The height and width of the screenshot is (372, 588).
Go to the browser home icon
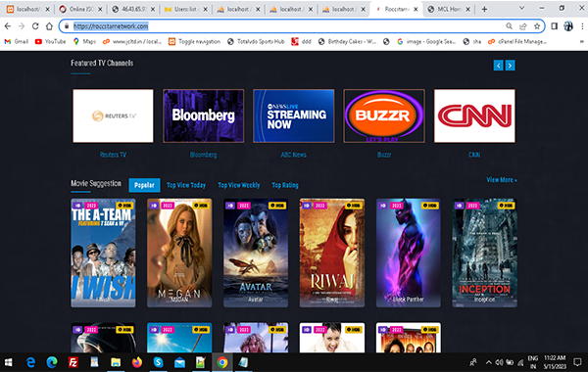[49, 26]
